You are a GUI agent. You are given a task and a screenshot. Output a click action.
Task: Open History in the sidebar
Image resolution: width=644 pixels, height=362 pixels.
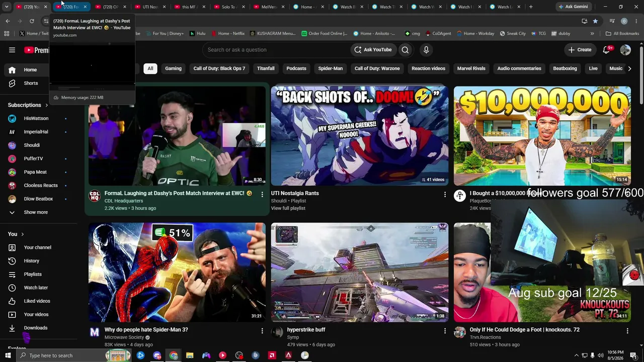click(x=31, y=261)
